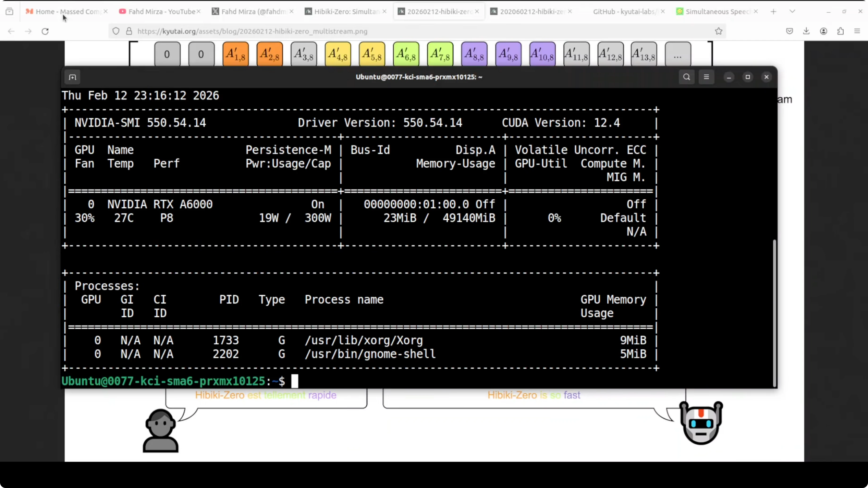Click tracking protection shield icon
Viewport: 868px width, 488px height.
[x=116, y=31]
